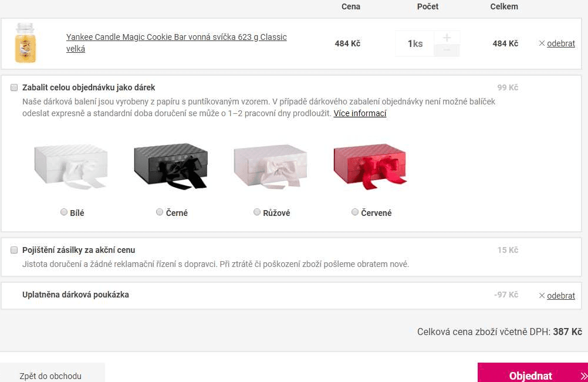Click the black gift box image
588x382 pixels.
tap(171, 165)
